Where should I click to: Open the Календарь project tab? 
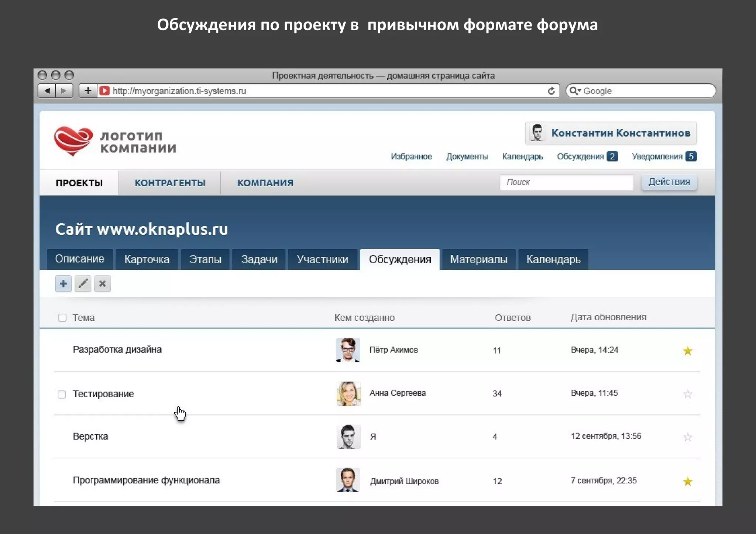click(x=553, y=259)
